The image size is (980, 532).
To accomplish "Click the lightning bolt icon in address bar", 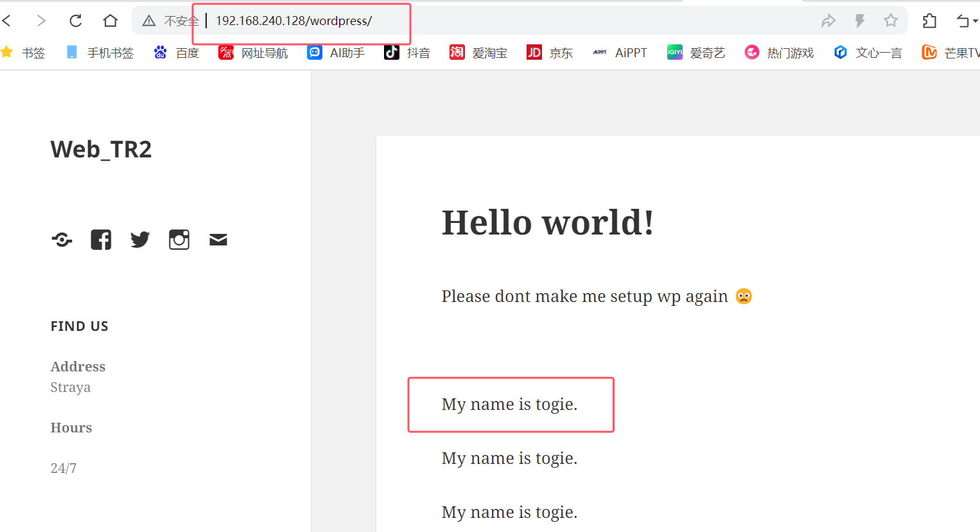I will click(860, 21).
